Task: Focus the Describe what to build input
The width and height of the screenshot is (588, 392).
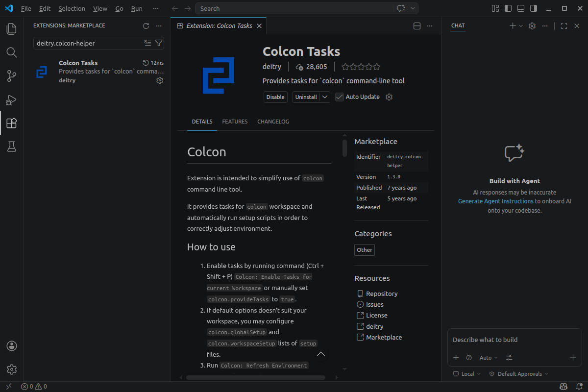Action: [514, 340]
